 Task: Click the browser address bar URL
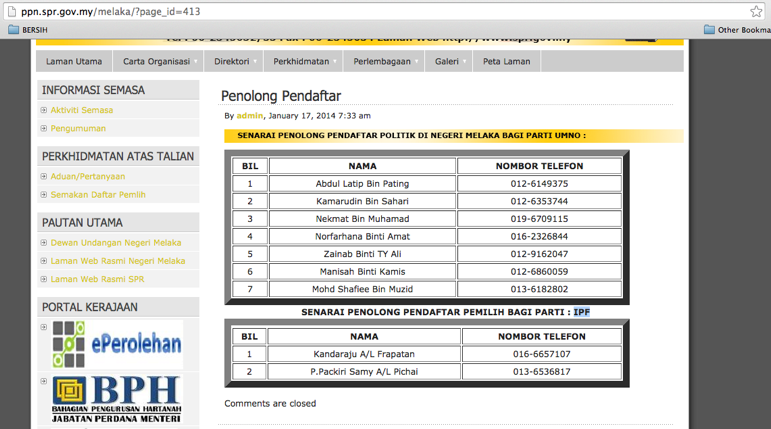[111, 11]
